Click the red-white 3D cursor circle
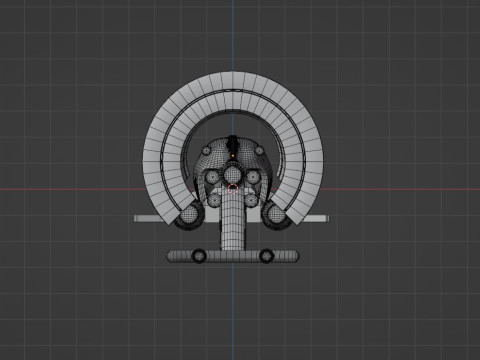The height and width of the screenshot is (360, 480). (233, 189)
